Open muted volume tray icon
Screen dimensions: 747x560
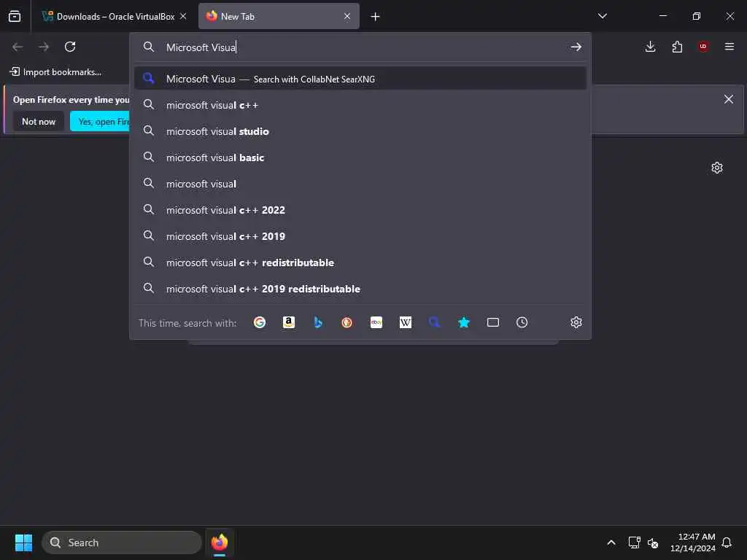(x=653, y=542)
